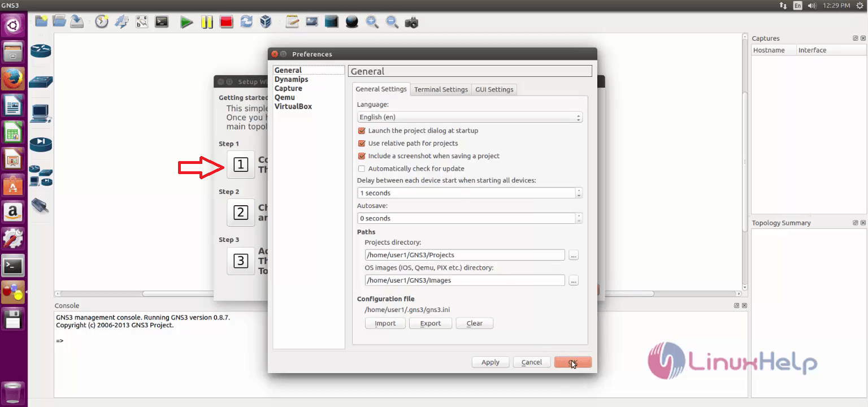Viewport: 868px width, 407px height.
Task: Switch to the GUI Settings tab
Action: coord(494,89)
